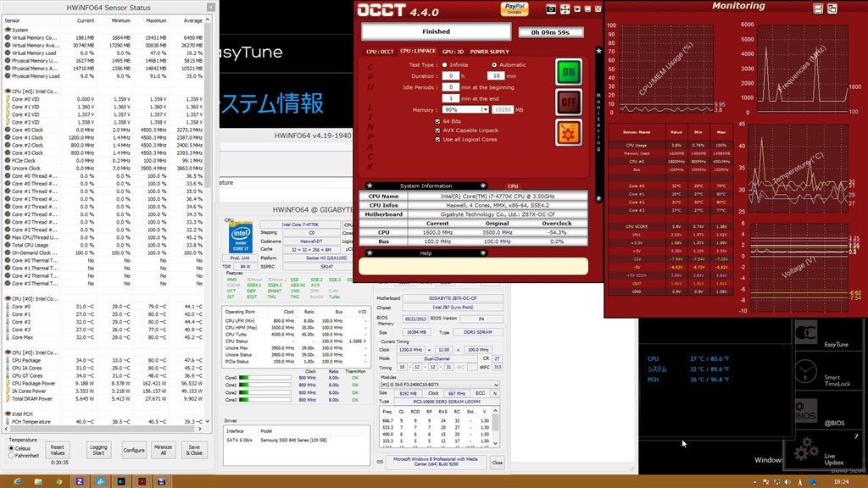Switch to the GPU : 3D tab
Image resolution: width=868 pixels, height=488 pixels.
pyautogui.click(x=453, y=52)
